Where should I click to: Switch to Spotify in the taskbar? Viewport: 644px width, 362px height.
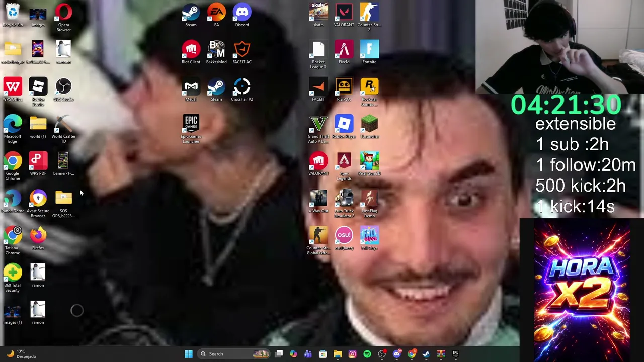tap(367, 354)
